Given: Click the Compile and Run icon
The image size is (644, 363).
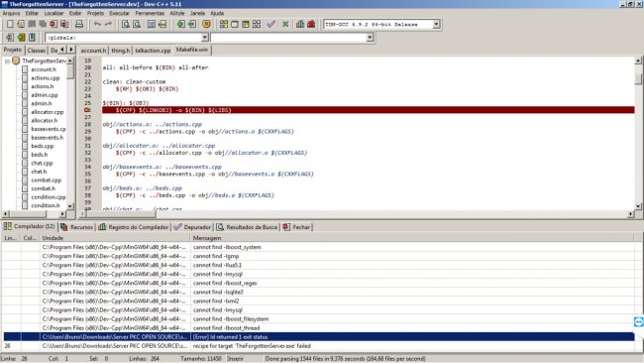Looking at the screenshot, I should [x=246, y=24].
